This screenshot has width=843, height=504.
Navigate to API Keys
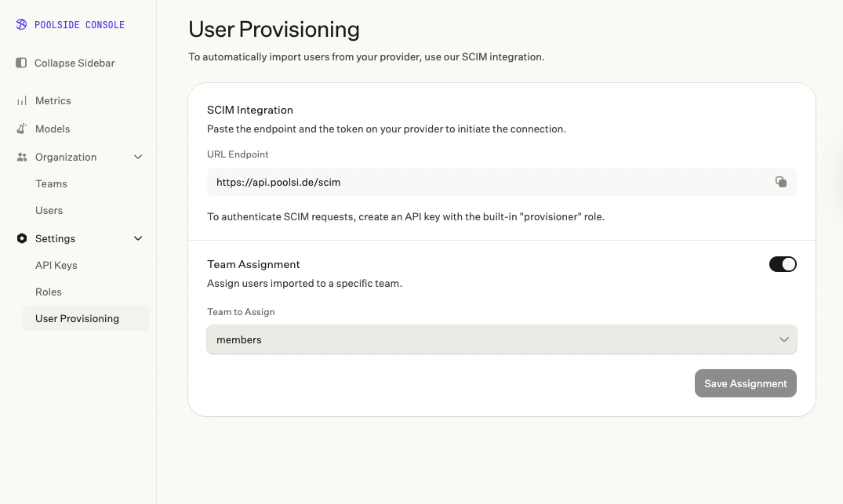pyautogui.click(x=56, y=266)
